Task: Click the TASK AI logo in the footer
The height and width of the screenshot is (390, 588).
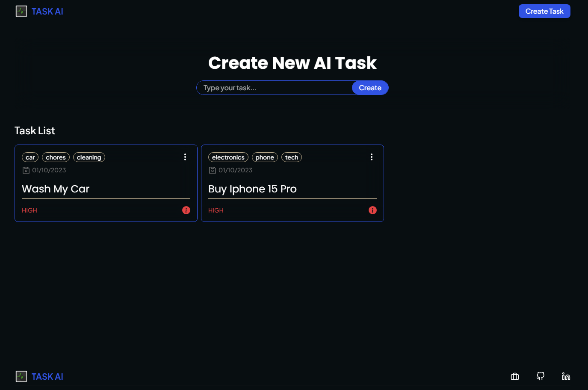Action: (39, 376)
